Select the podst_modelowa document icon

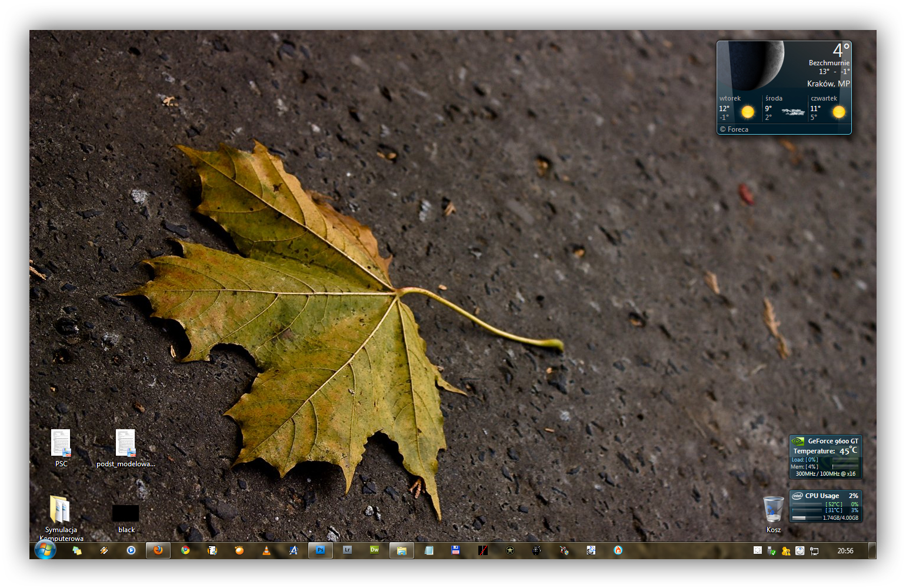[125, 444]
